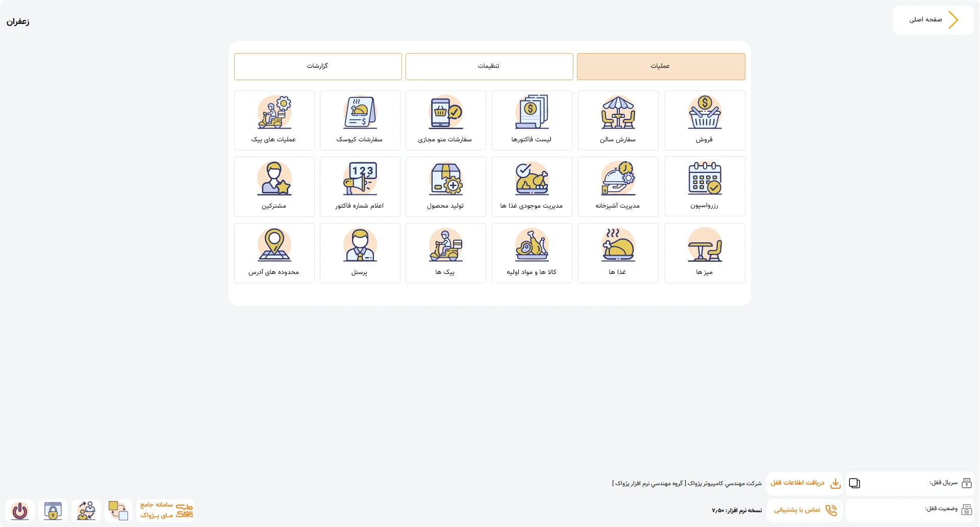Image resolution: width=980 pixels, height=527 pixels.
Task: Open غذا ها (Foods) icon
Action: [x=618, y=253]
